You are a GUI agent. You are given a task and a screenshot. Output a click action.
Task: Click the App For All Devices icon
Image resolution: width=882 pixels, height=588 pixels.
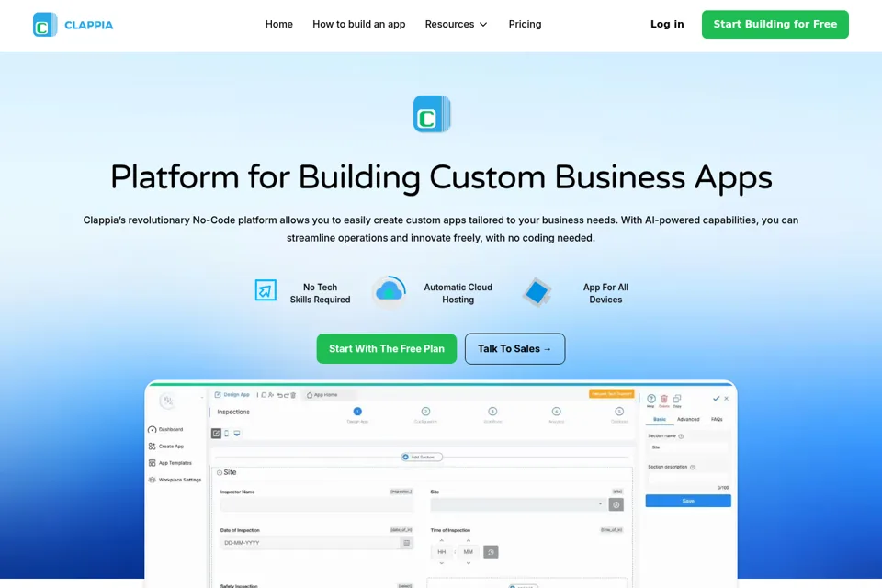(x=537, y=292)
